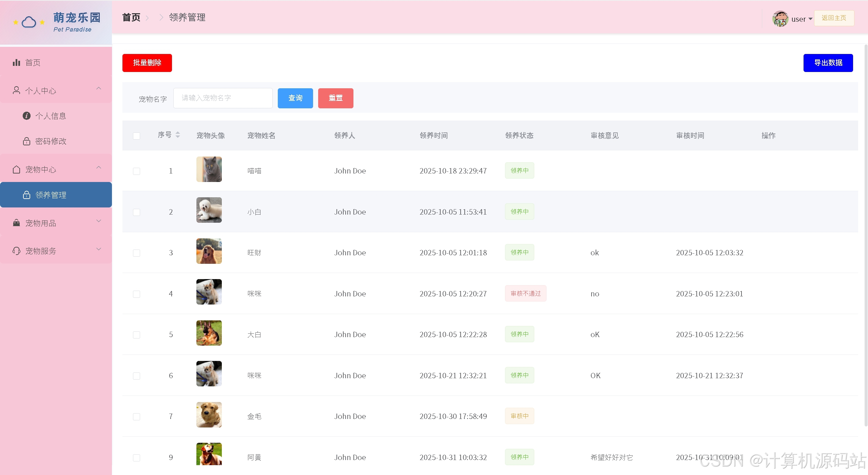The height and width of the screenshot is (475, 868).
Task: Click the 重置 reset button
Action: (x=336, y=98)
